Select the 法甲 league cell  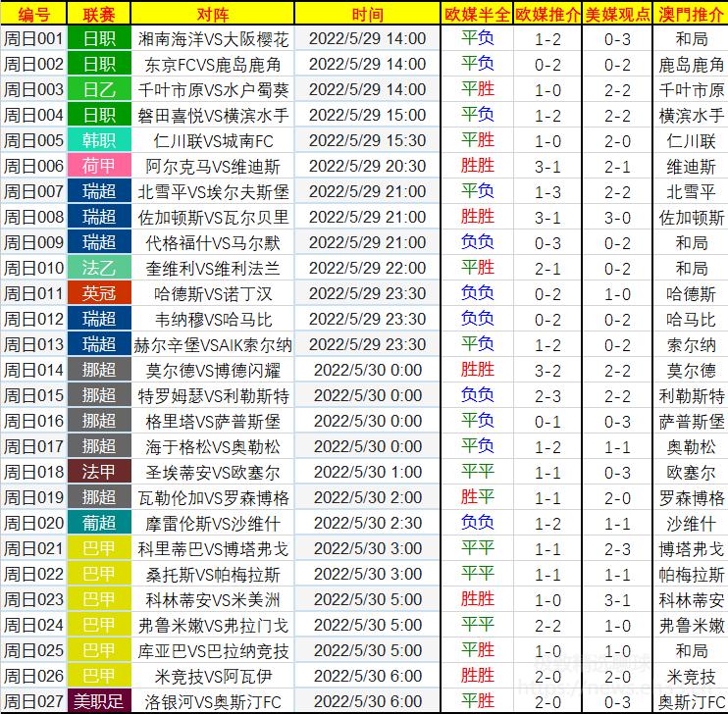(x=99, y=472)
